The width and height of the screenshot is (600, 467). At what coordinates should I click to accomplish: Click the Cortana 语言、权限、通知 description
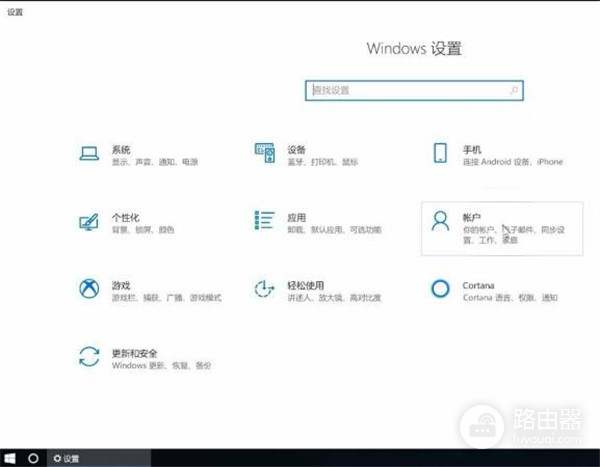click(x=510, y=297)
